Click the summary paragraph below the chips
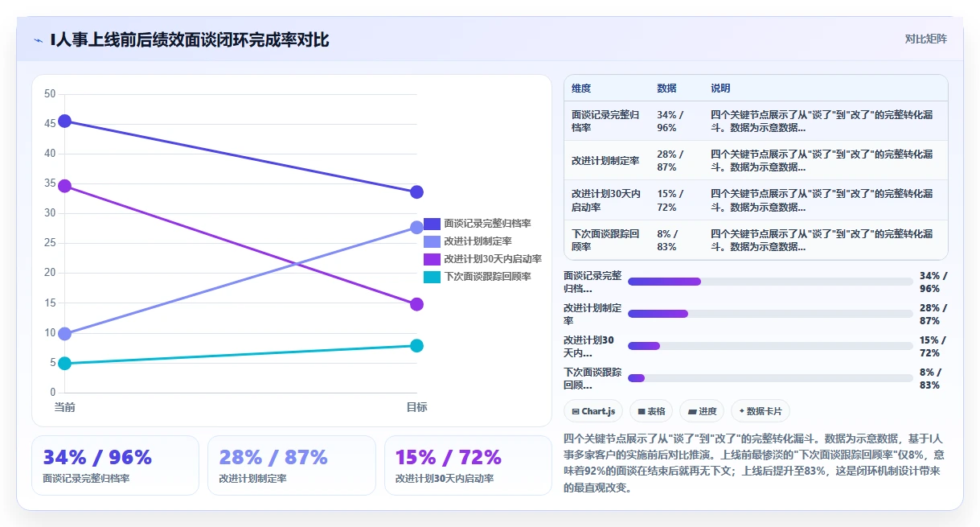The width and height of the screenshot is (980, 527). (756, 463)
